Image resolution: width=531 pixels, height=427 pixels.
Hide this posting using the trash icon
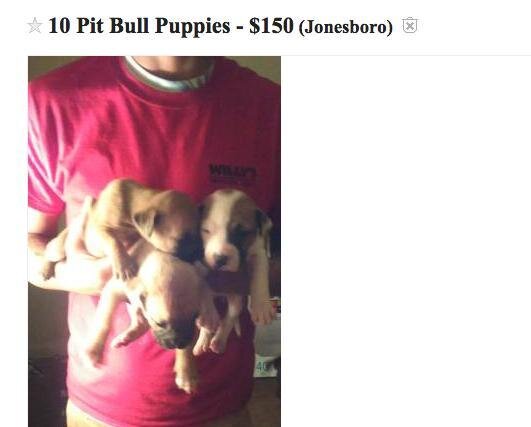[410, 25]
